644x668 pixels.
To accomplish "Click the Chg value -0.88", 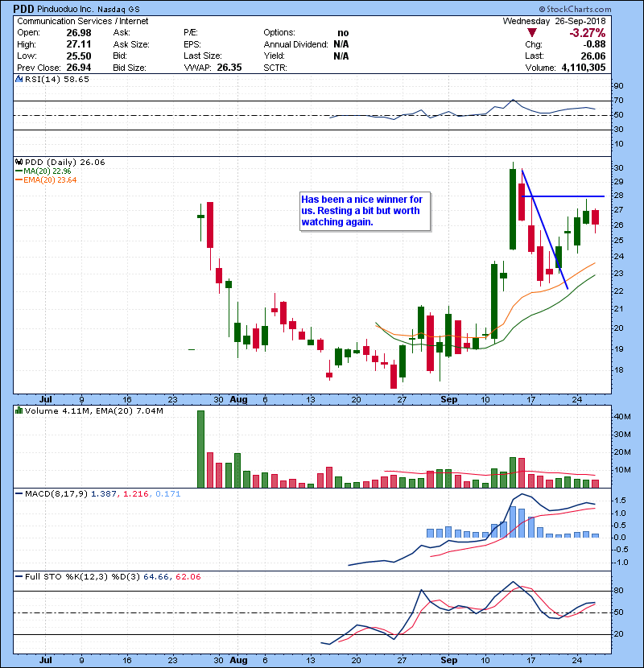I will click(595, 44).
